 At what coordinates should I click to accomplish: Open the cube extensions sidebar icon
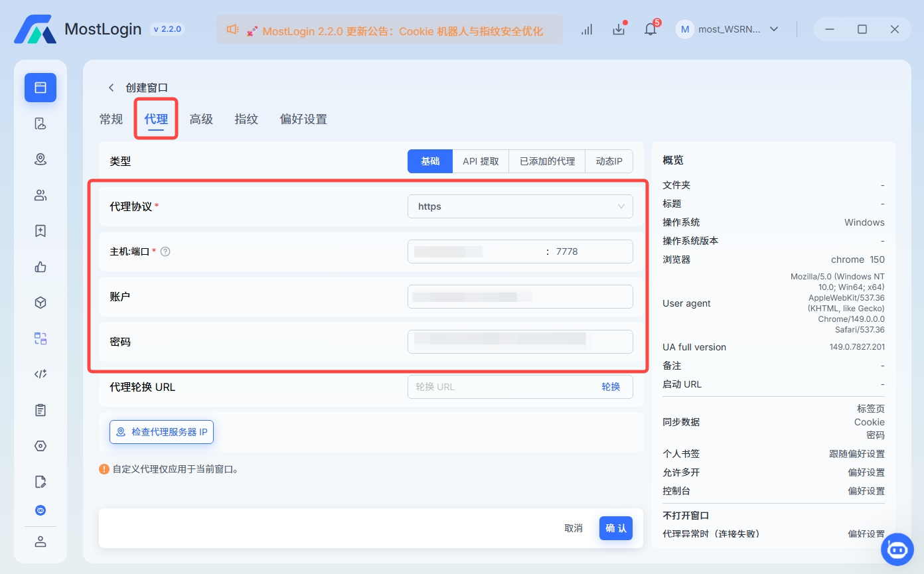[x=40, y=303]
